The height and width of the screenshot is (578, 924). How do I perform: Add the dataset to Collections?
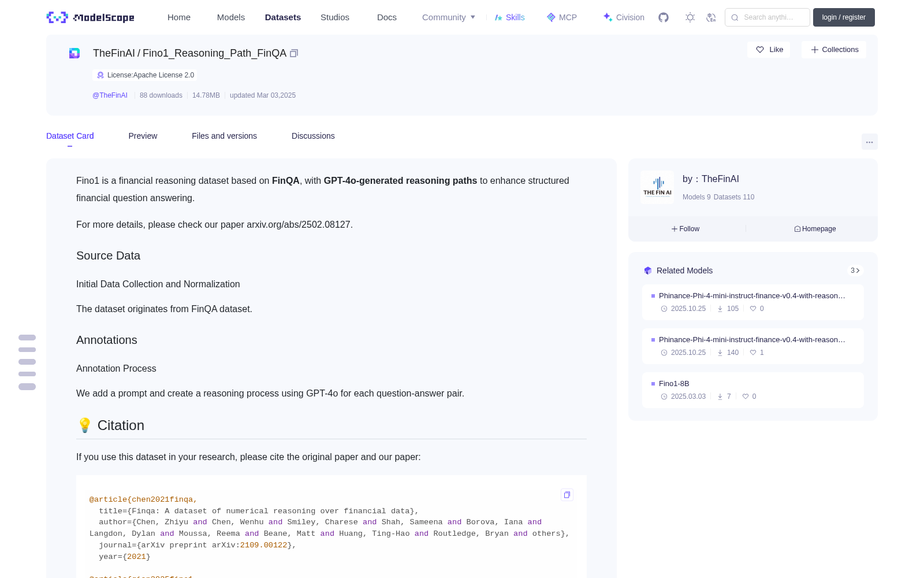pyautogui.click(x=834, y=50)
